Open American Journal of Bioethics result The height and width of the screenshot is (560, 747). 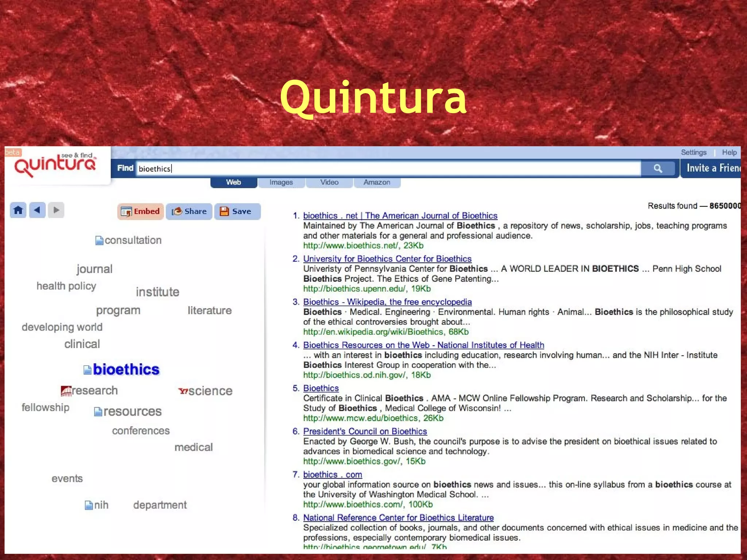point(400,216)
